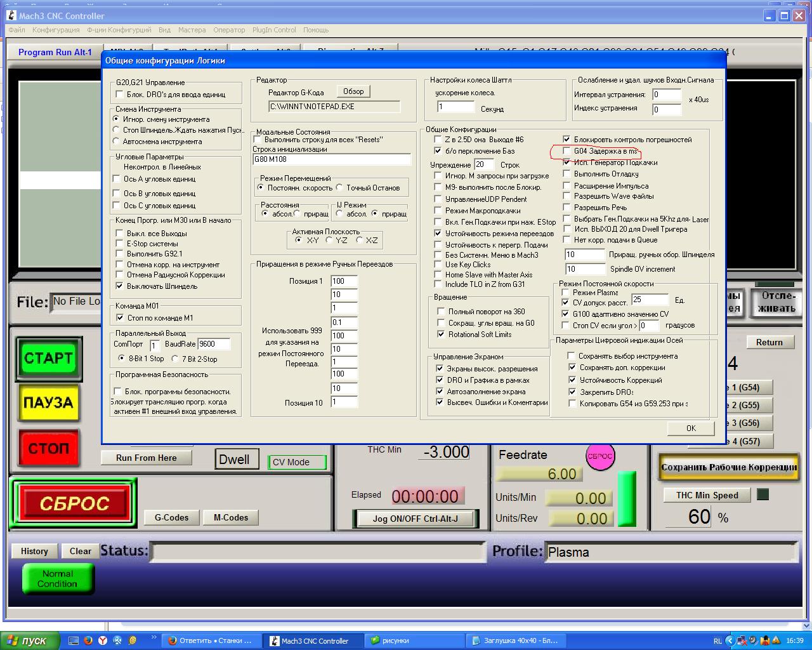
Task: Click the Run From Here button
Action: (147, 458)
